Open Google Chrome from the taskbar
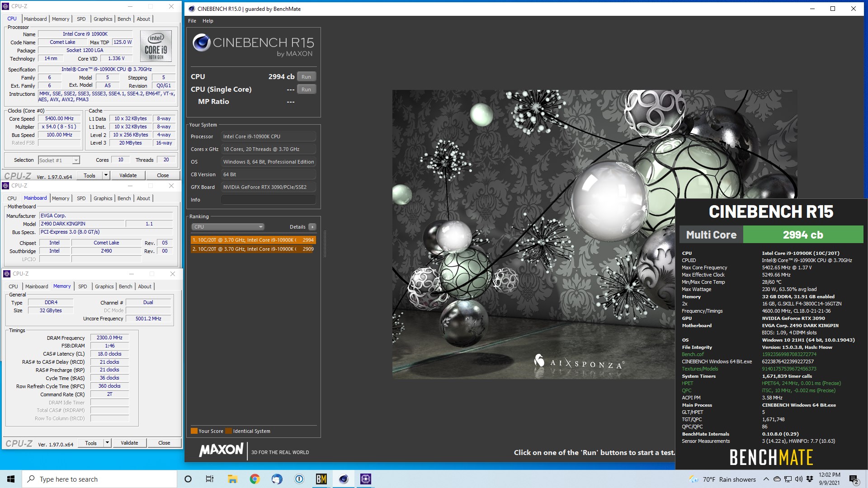This screenshot has width=868, height=488. point(255,479)
